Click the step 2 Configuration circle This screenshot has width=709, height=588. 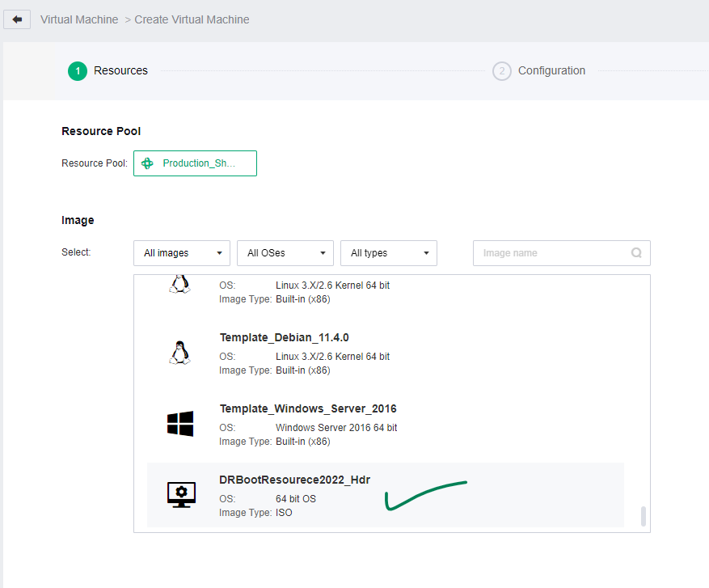point(502,71)
